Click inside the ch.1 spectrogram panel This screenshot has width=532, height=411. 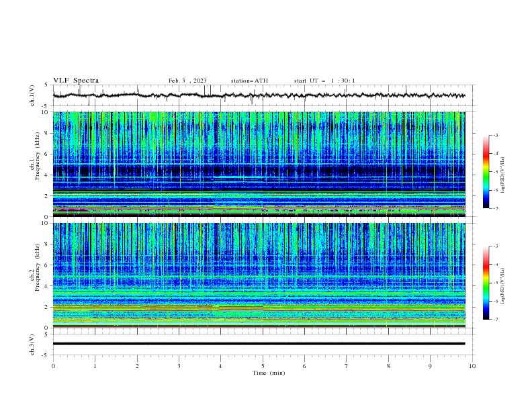259,164
